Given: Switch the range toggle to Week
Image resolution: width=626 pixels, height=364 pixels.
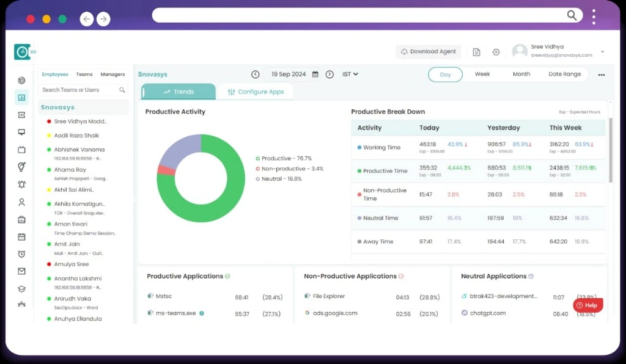Looking at the screenshot, I should click(x=482, y=75).
